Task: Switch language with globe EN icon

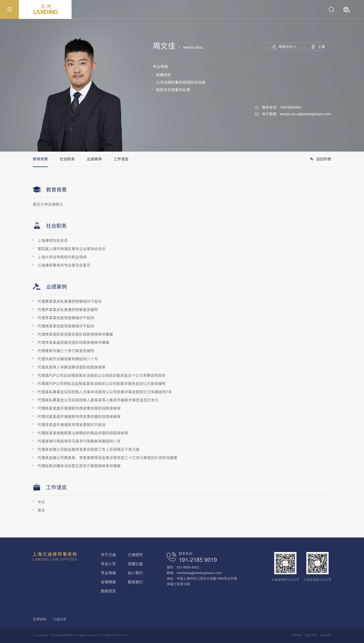Action: point(347,9)
